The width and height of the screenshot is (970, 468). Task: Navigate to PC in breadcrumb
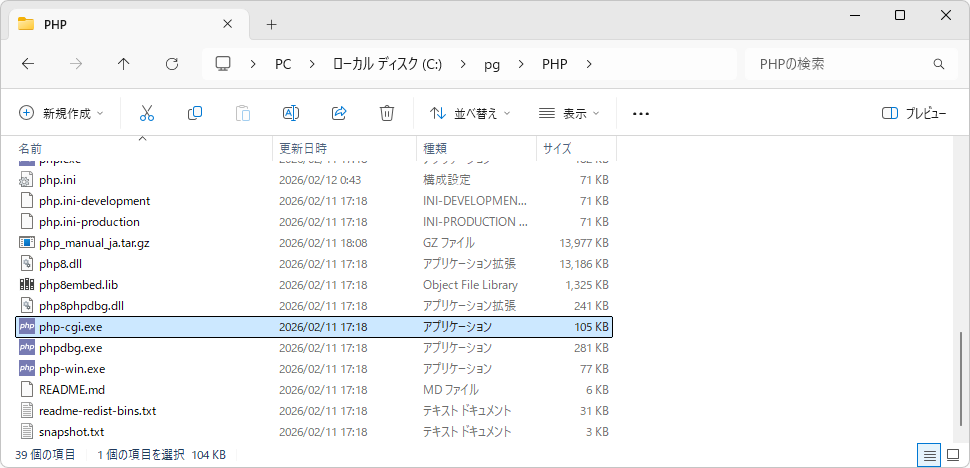283,64
